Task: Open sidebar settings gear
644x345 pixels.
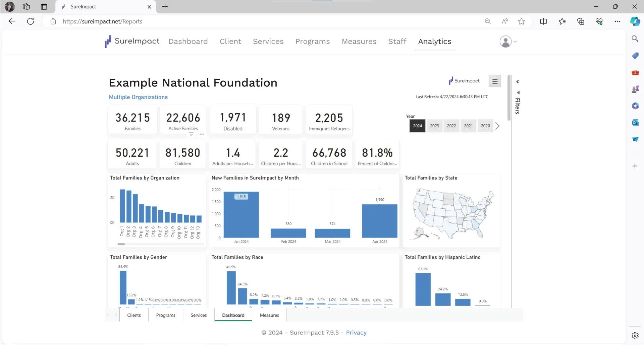Action: (635, 336)
